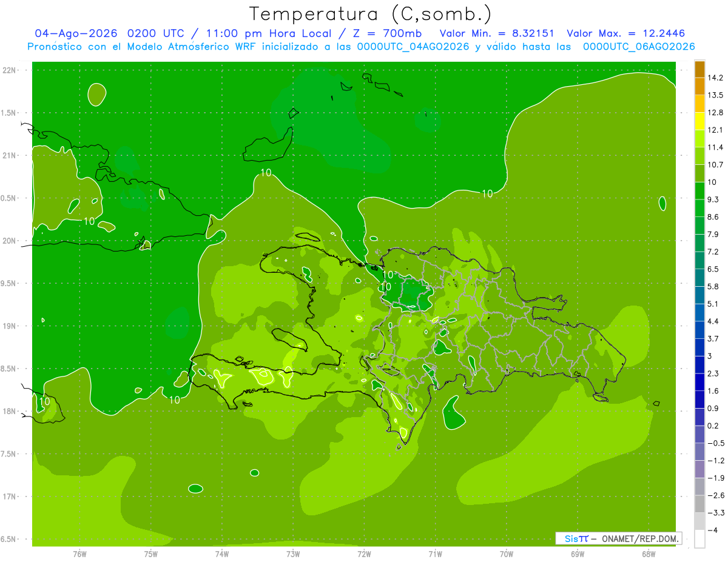
Task: Pick the legend swatch between 11.4 and 10.7
Action: pyautogui.click(x=699, y=156)
